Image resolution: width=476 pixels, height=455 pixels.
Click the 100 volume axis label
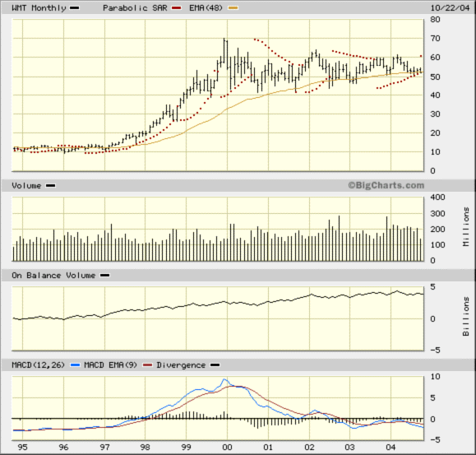(437, 245)
